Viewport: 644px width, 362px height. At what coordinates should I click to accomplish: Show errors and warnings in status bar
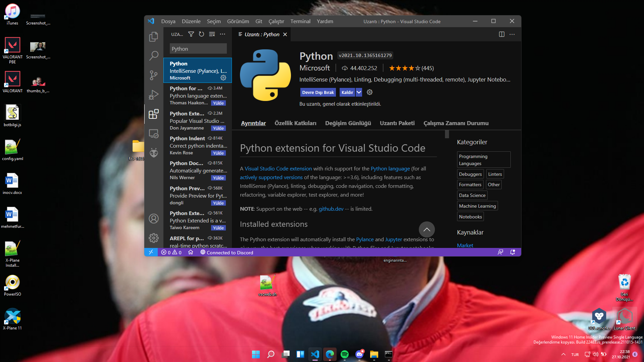pyautogui.click(x=171, y=252)
